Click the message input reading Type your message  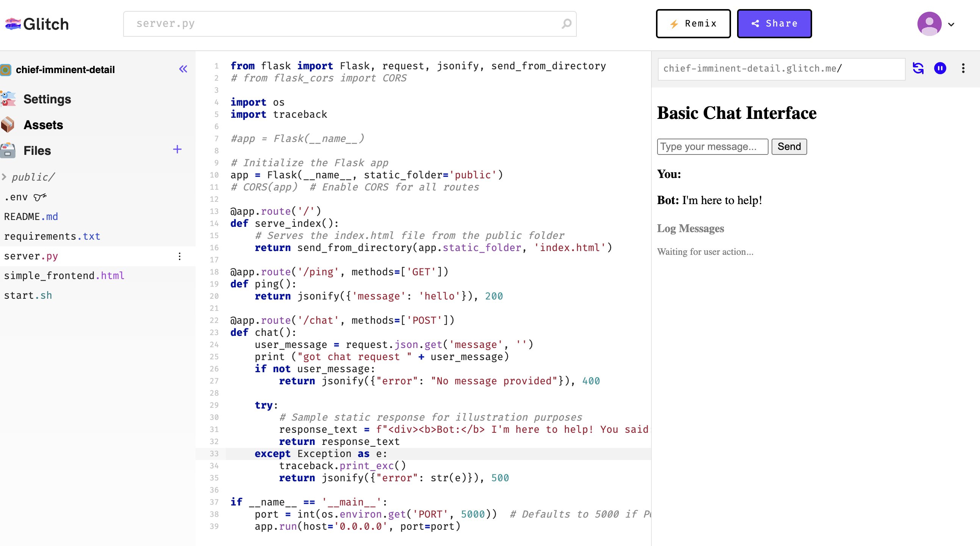pos(712,147)
